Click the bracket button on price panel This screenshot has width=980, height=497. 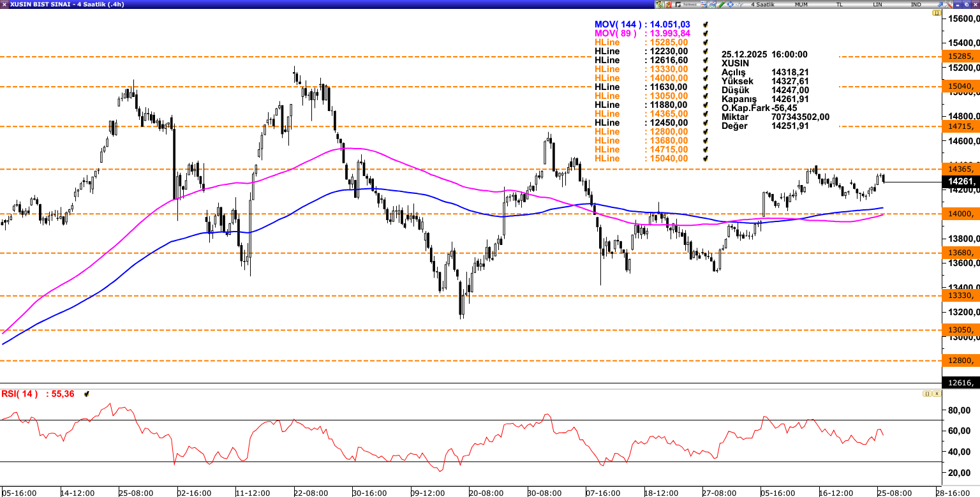coord(937,13)
